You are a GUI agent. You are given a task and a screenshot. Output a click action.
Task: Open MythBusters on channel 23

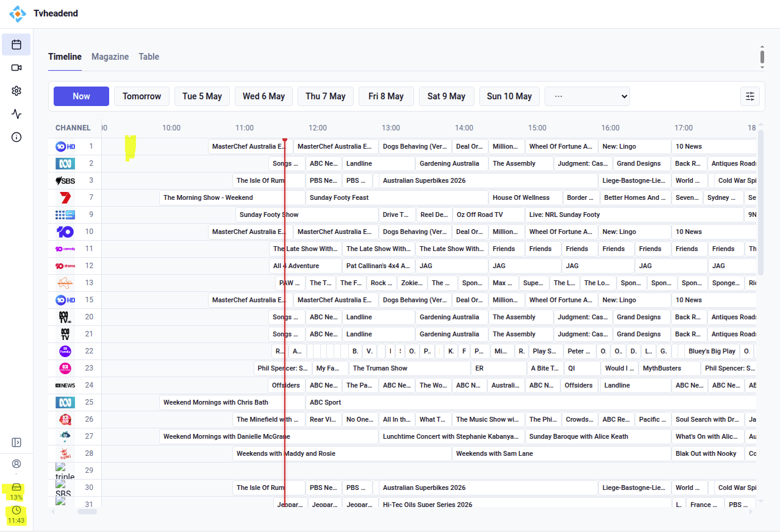(x=669, y=368)
